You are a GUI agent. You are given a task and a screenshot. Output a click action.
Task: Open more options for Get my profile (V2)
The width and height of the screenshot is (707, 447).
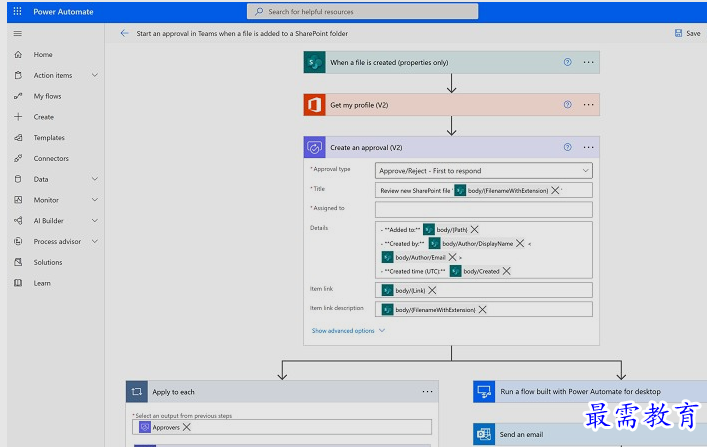click(x=588, y=105)
